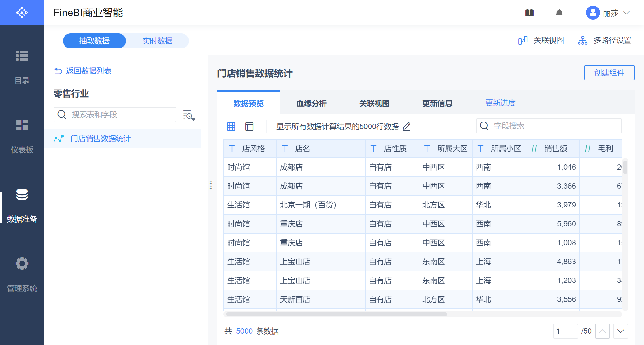Viewport: 644px width, 345px height.
Task: Go to the next page with down arrow
Action: 620,331
